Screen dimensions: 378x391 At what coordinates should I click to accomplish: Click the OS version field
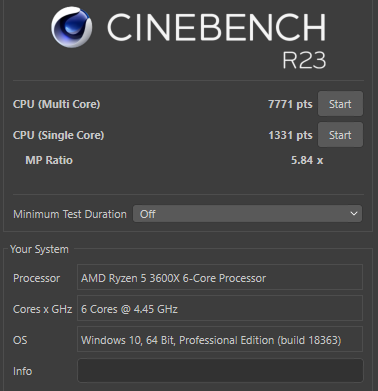[x=220, y=339]
